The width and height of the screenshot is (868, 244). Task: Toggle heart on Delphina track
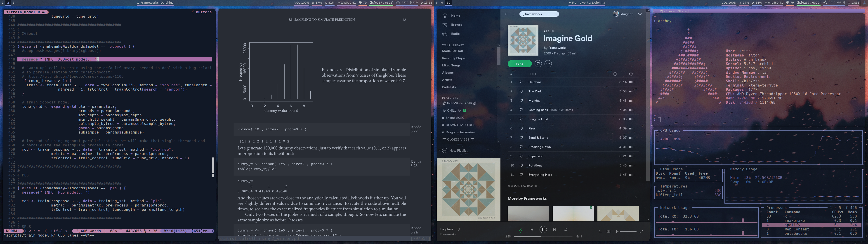pyautogui.click(x=521, y=82)
